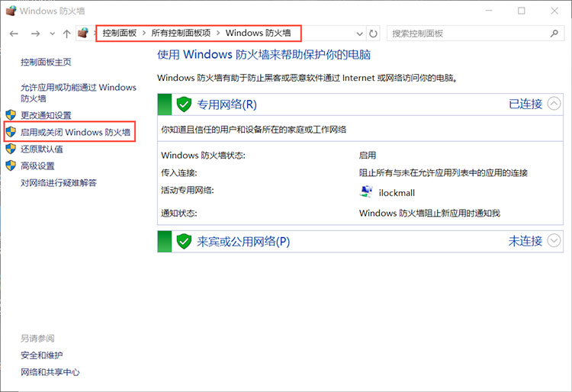Open the address bar history dropdown
The image size is (572, 392).
(359, 34)
